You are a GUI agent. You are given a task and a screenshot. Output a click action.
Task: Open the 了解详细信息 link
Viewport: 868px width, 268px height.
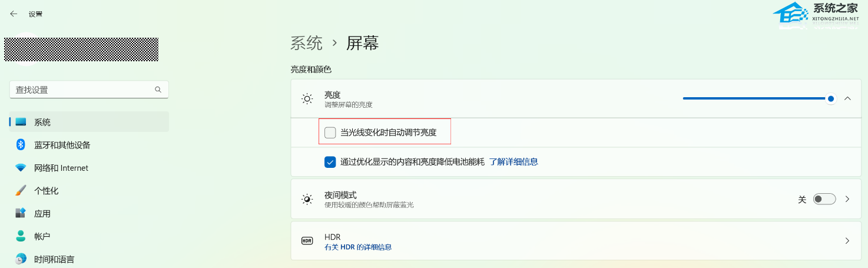513,161
